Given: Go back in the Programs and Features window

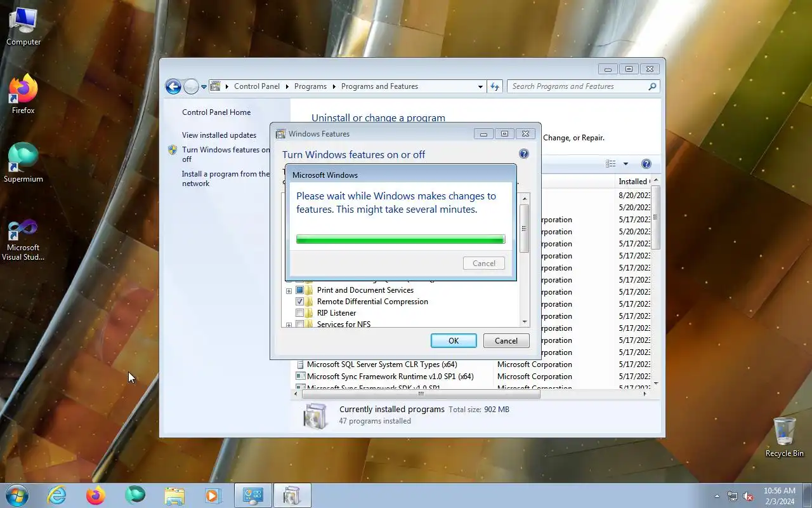Looking at the screenshot, I should tap(173, 86).
